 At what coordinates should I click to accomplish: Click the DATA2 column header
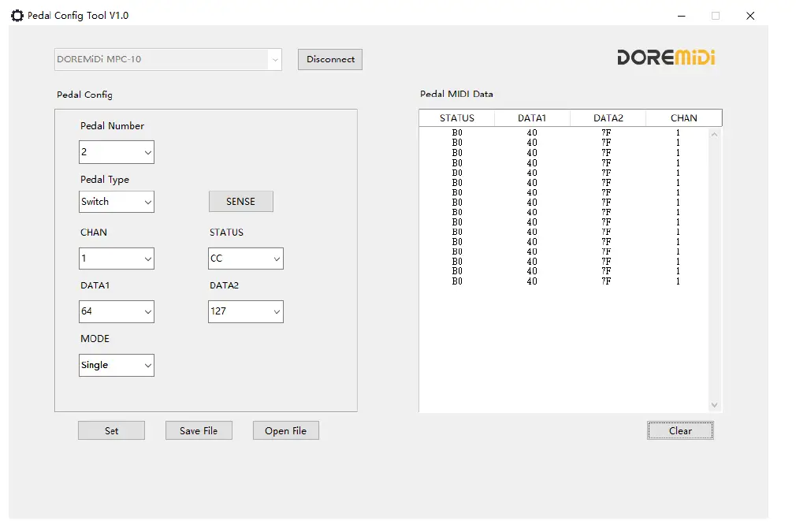pos(608,117)
